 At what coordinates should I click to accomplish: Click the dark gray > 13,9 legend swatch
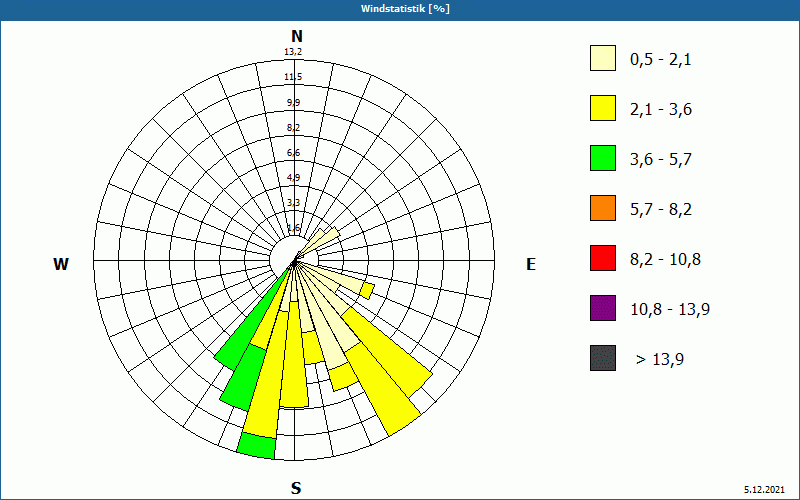tap(603, 358)
